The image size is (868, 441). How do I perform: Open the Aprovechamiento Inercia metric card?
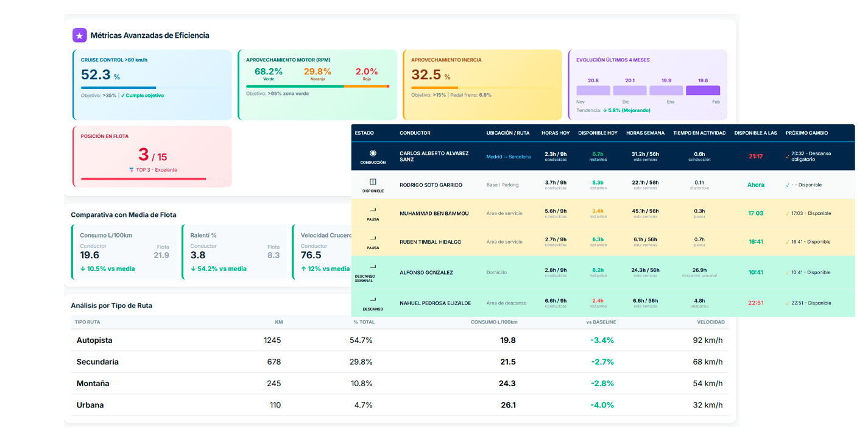click(x=482, y=85)
